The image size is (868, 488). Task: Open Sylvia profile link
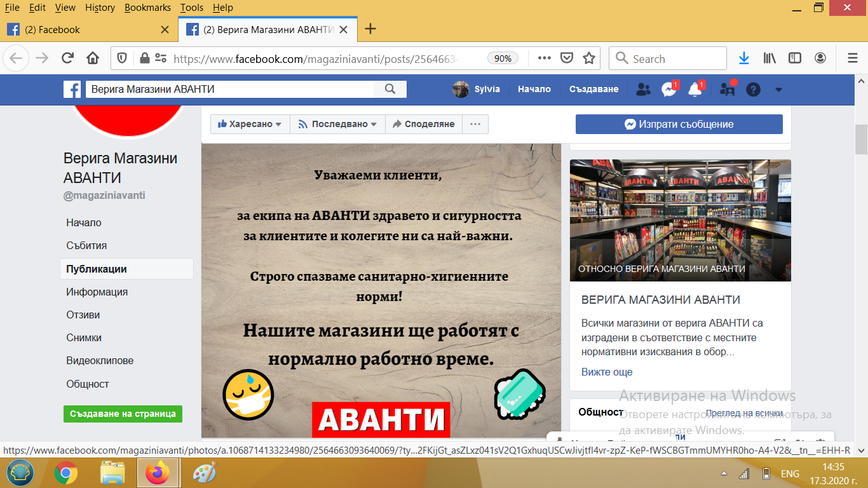pyautogui.click(x=477, y=90)
